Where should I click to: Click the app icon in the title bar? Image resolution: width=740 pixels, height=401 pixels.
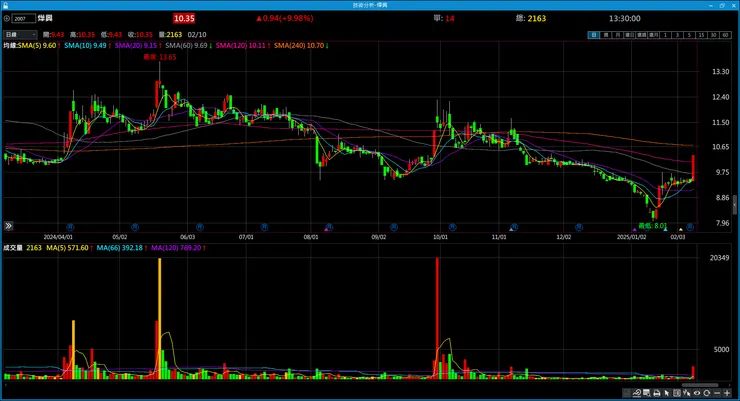(x=5, y=5)
